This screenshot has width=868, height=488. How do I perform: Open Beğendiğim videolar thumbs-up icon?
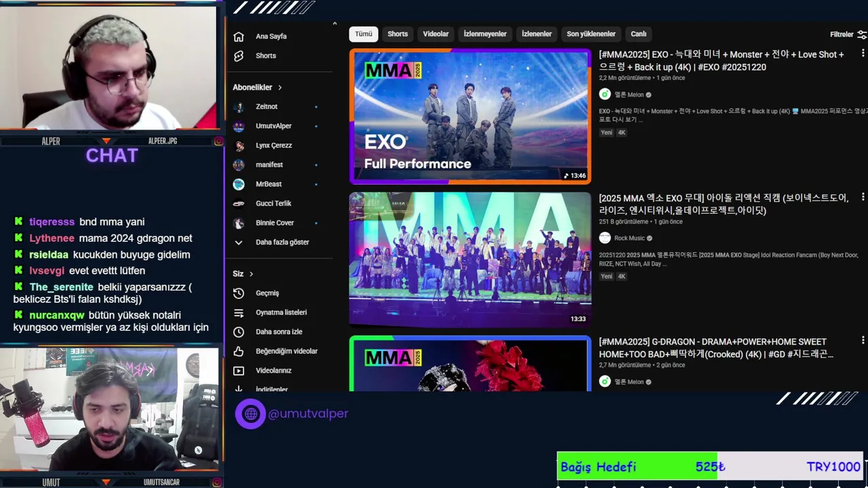[239, 351]
